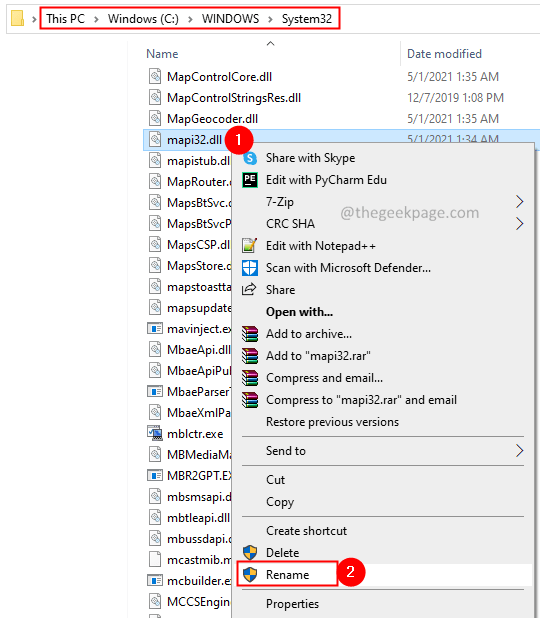Click the Share arrow icon
This screenshot has width=540, height=618.
pyautogui.click(x=249, y=289)
